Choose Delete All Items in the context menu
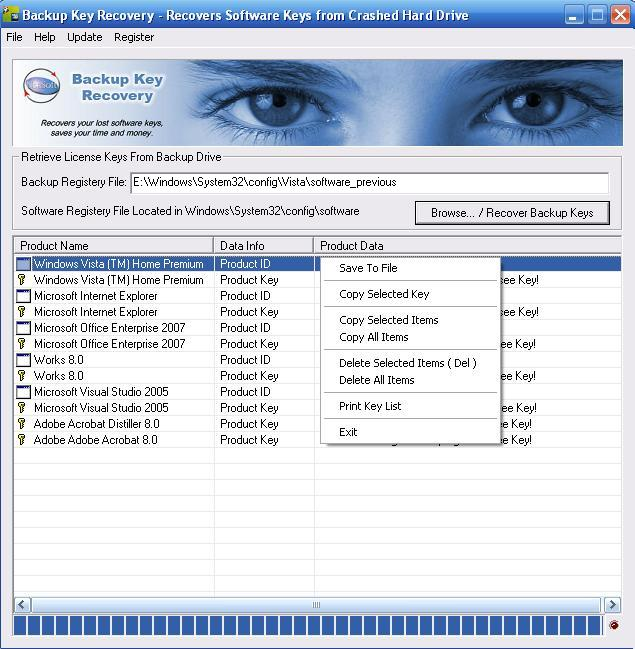635x649 pixels. 411,380
